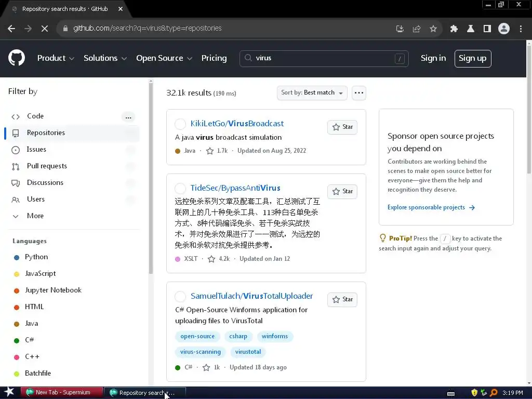The height and width of the screenshot is (399, 532).
Task: Click the magnifier icon in GitHub search box
Action: (x=248, y=58)
